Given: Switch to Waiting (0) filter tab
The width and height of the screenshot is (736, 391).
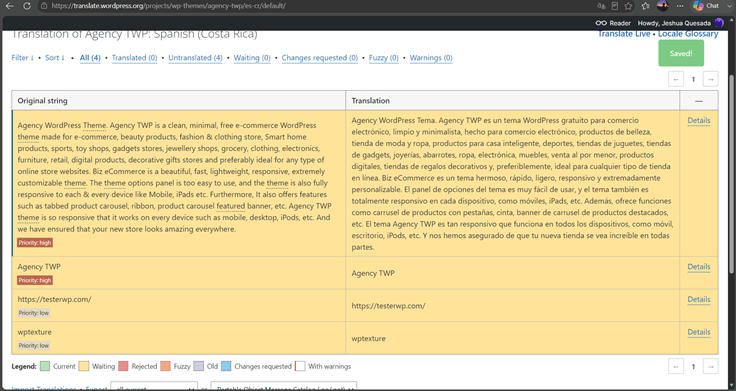Looking at the screenshot, I should (x=252, y=58).
